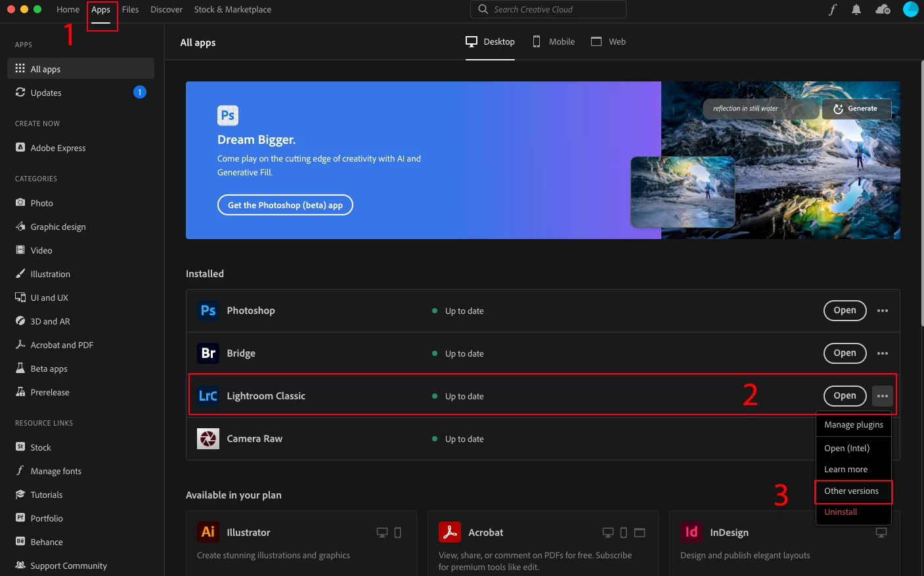Screen dimensions: 924x576
Task: Choose Other versions from the menu
Action: [x=854, y=491]
